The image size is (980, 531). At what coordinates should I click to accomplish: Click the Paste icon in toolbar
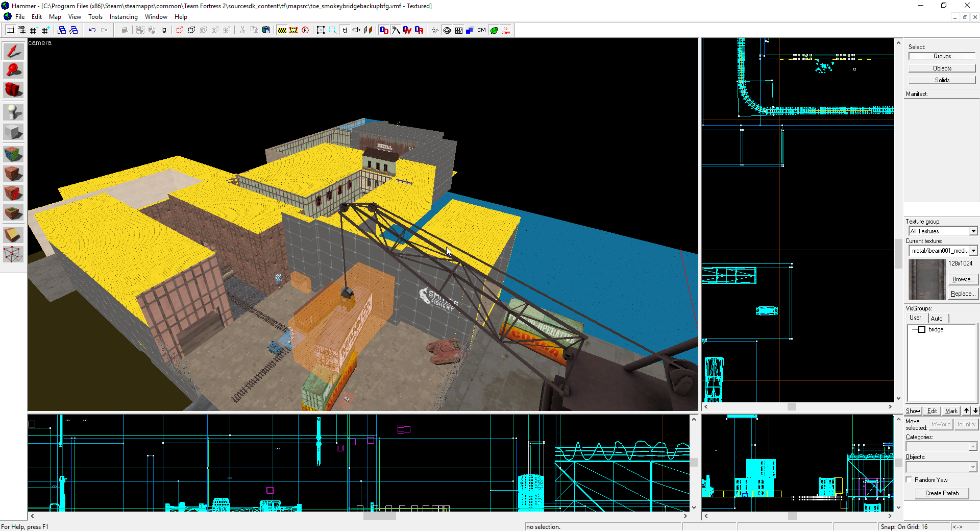tap(266, 30)
